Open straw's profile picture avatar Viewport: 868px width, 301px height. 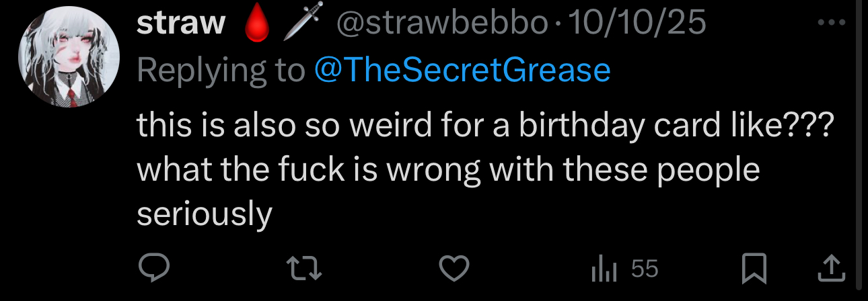(69, 57)
